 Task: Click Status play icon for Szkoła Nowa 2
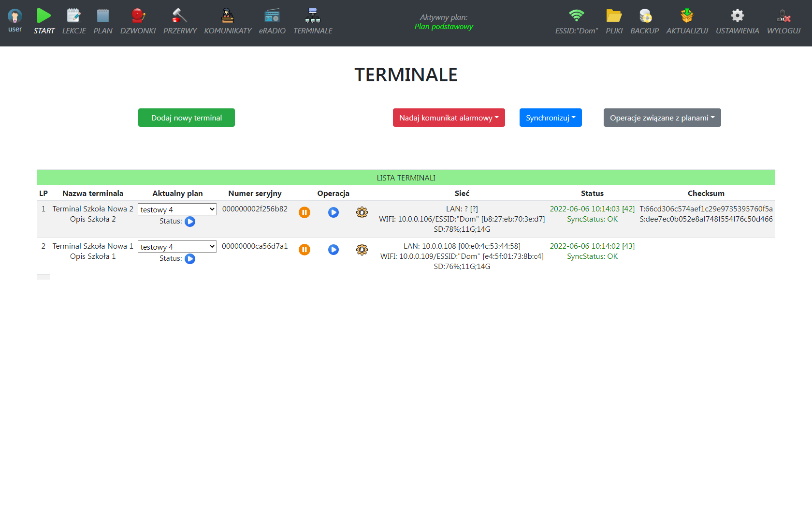pyautogui.click(x=190, y=222)
